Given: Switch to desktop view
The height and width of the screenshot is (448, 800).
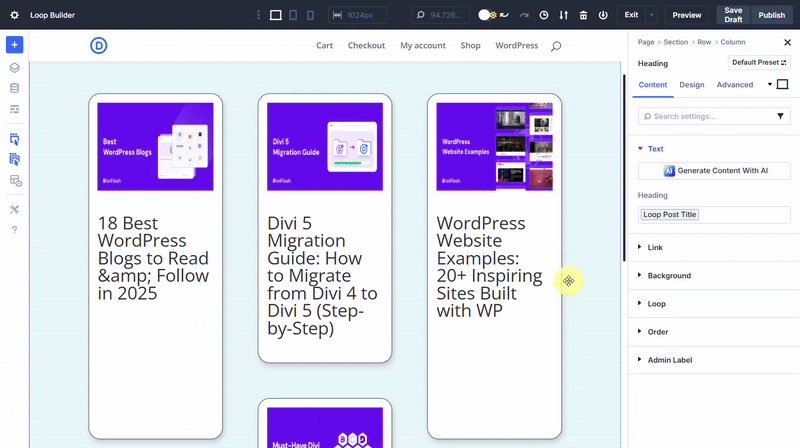Looking at the screenshot, I should pos(276,15).
